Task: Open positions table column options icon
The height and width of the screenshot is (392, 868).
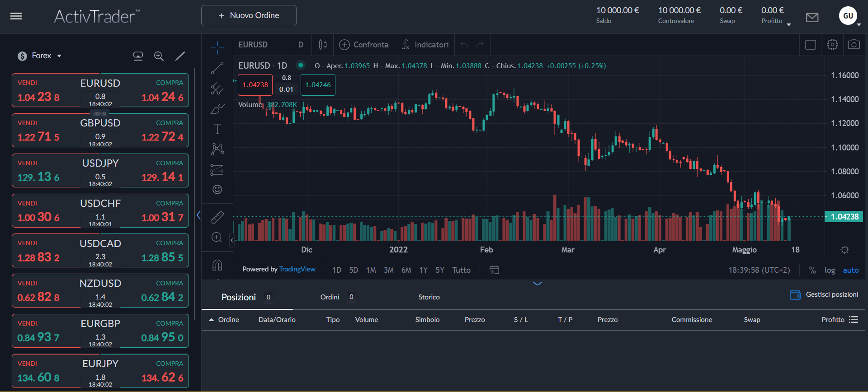Action: pyautogui.click(x=854, y=320)
